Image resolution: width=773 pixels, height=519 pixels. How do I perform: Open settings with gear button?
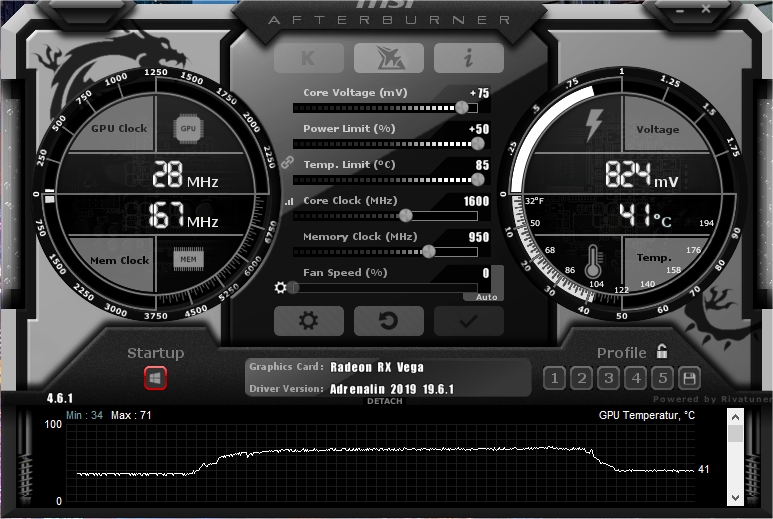pyautogui.click(x=309, y=321)
